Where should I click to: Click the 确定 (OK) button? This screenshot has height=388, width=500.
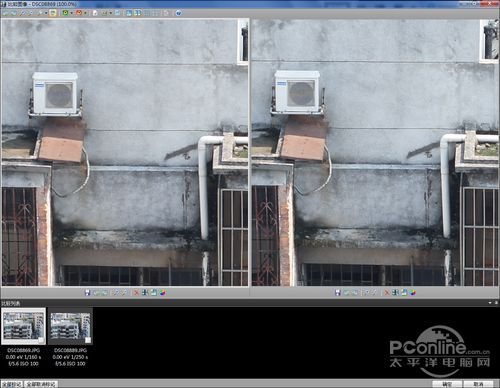pos(447,384)
